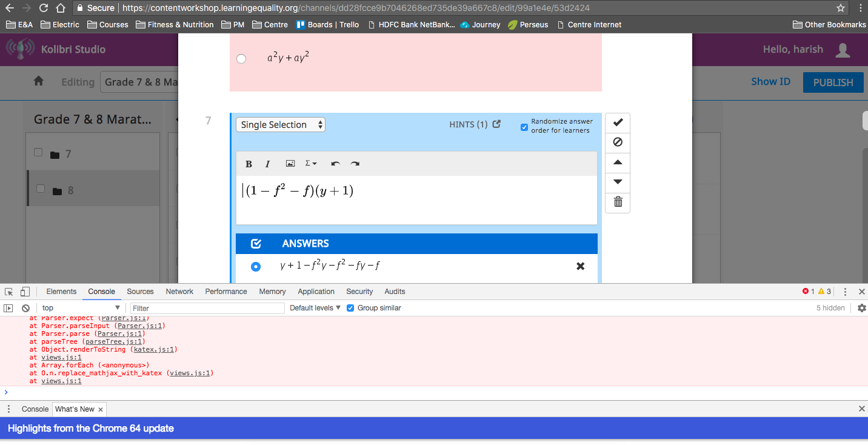Viewport: 868px width, 445px height.
Task: Open the parseTree.js:1 source link
Action: (115, 341)
